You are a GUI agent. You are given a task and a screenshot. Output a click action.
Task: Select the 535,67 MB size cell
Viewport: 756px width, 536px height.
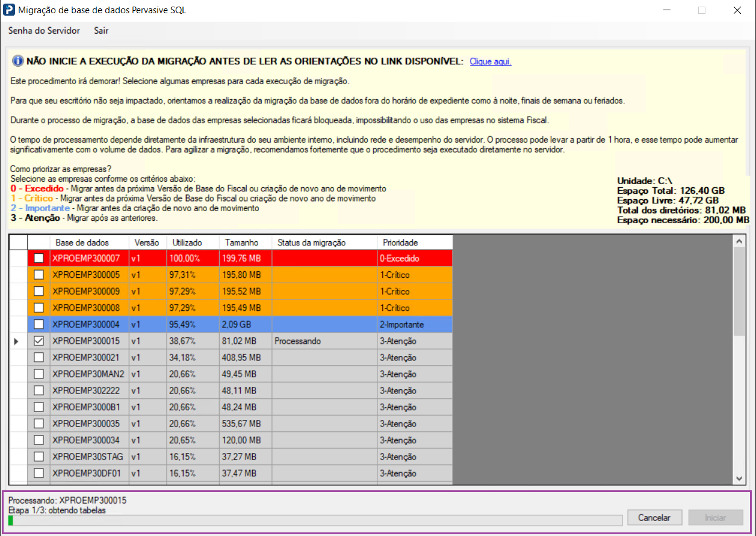246,424
